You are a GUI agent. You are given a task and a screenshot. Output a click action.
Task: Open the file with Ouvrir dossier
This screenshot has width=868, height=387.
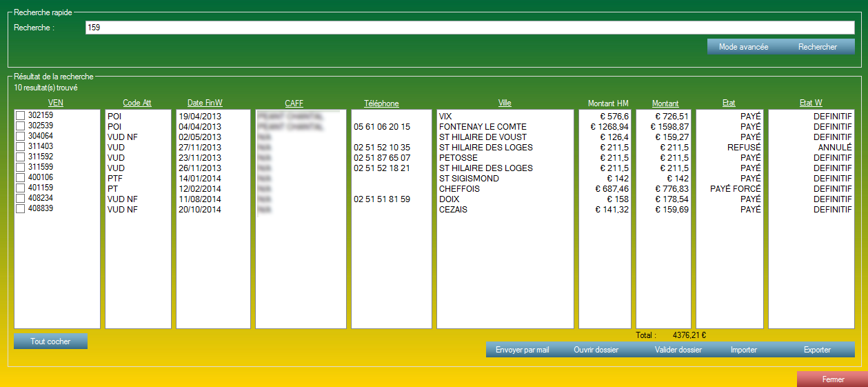(x=596, y=350)
